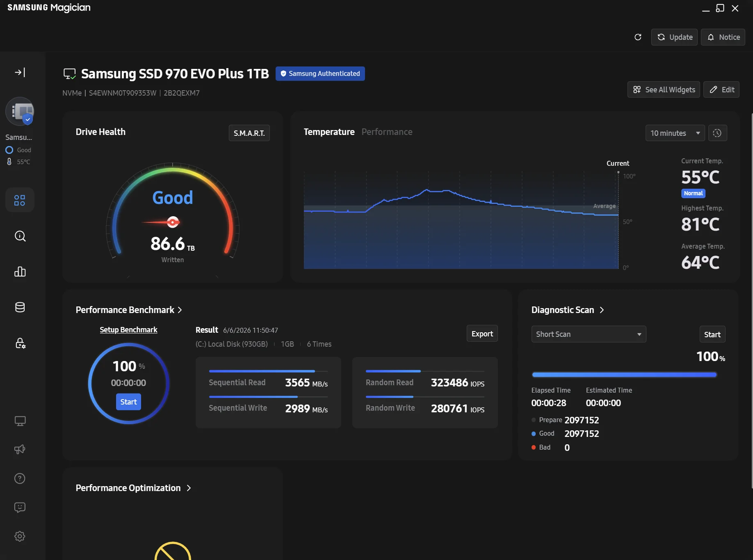
Task: Expand Performance Optimization section chevron
Action: pos(189,488)
